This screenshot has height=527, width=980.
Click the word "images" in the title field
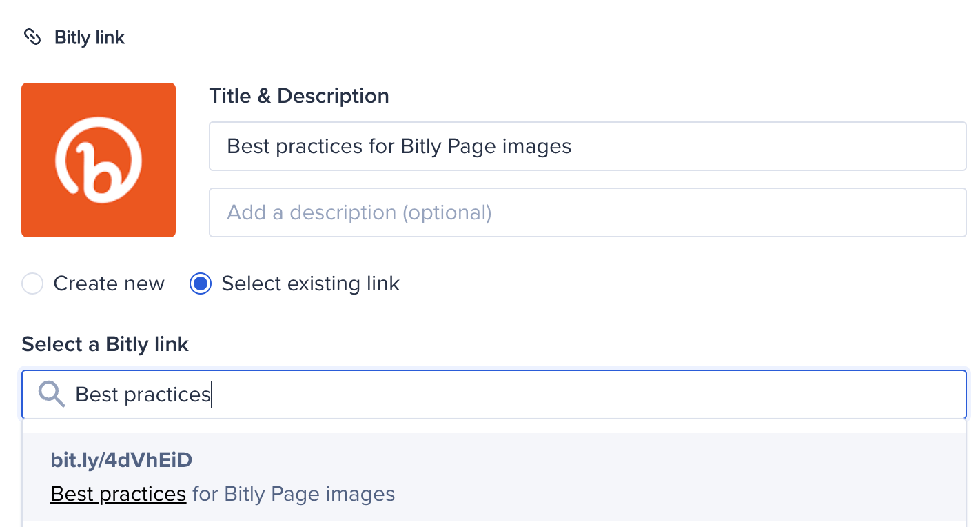pos(537,146)
